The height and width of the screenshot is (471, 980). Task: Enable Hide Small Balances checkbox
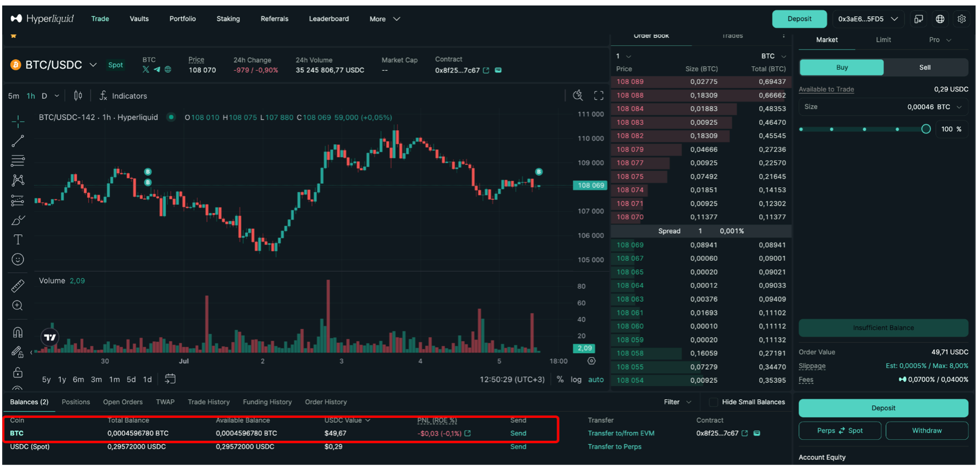[x=713, y=402]
